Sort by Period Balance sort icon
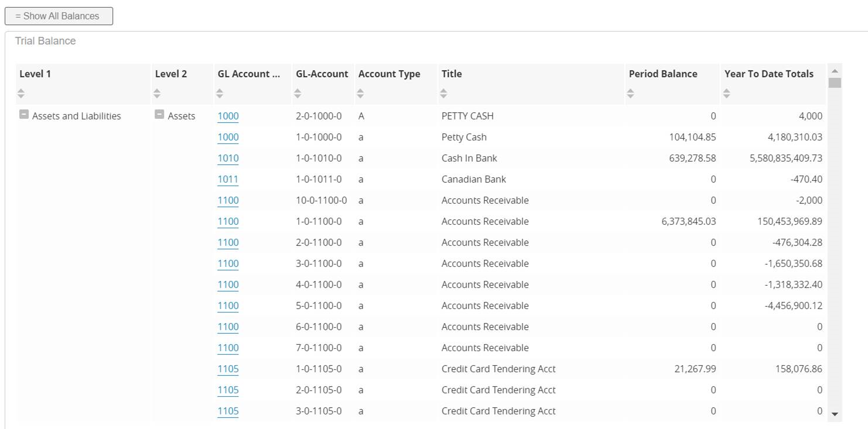The image size is (868, 429). click(x=631, y=93)
